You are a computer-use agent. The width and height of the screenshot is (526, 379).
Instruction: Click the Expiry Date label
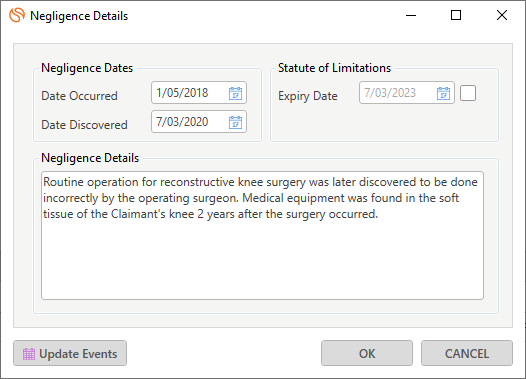point(308,96)
